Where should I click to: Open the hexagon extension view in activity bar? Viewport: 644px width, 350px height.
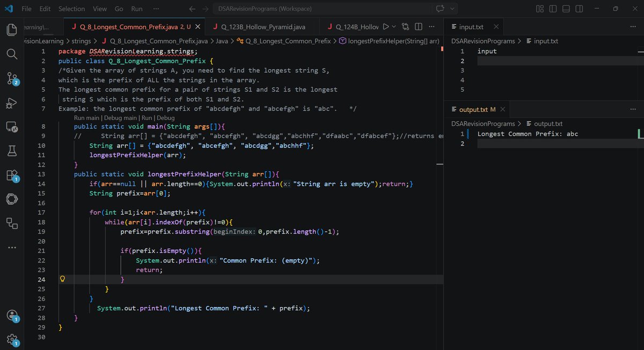point(12,199)
